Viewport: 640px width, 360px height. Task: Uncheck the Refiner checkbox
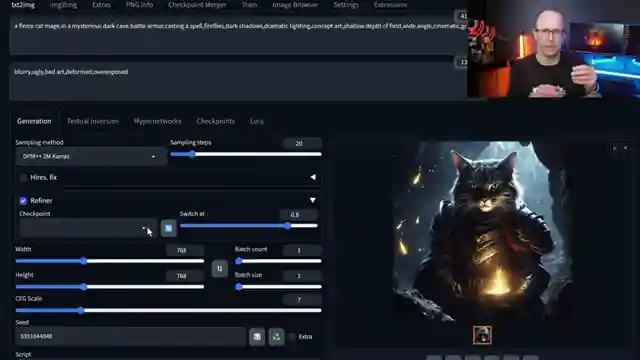pos(23,200)
